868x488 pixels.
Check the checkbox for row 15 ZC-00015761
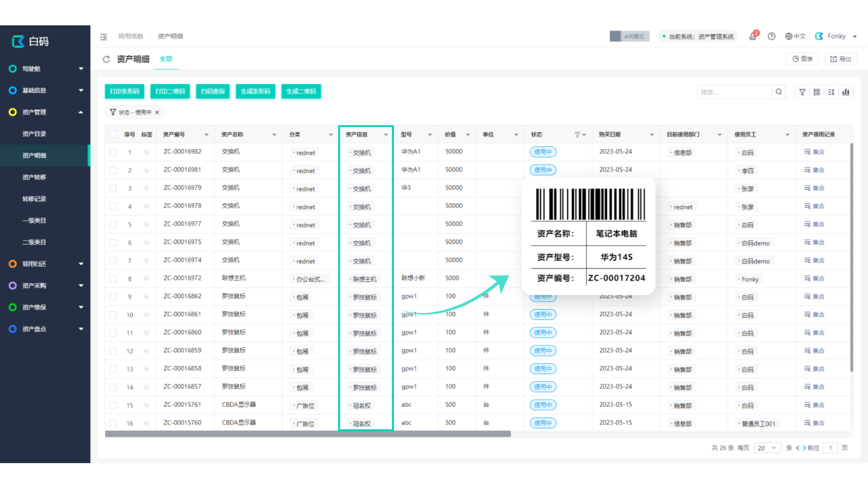113,405
